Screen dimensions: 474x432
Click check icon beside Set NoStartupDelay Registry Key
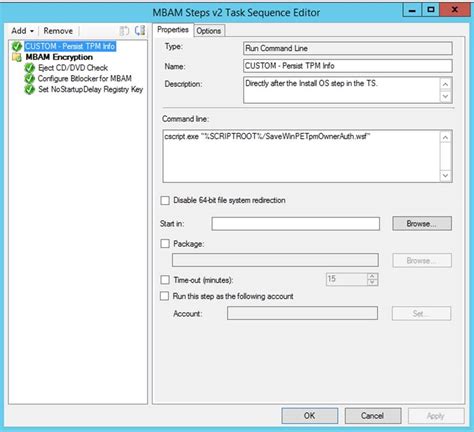pos(29,89)
